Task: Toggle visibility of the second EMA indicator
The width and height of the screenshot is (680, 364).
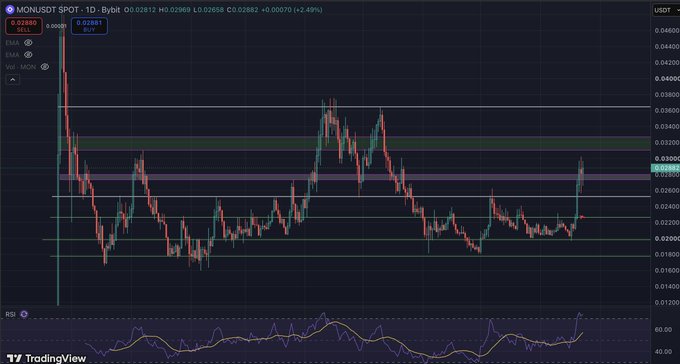Action: (29, 55)
